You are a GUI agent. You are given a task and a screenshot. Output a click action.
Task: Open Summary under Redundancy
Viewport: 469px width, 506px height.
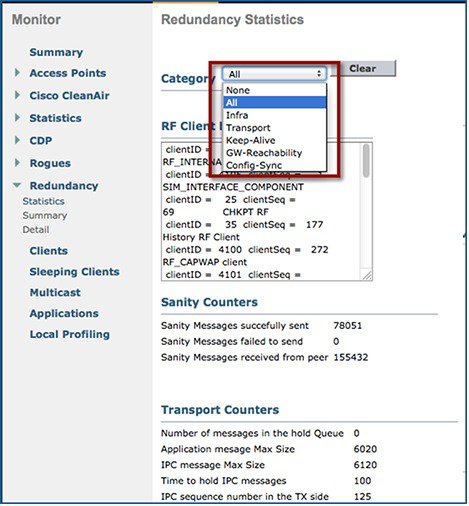(x=45, y=216)
